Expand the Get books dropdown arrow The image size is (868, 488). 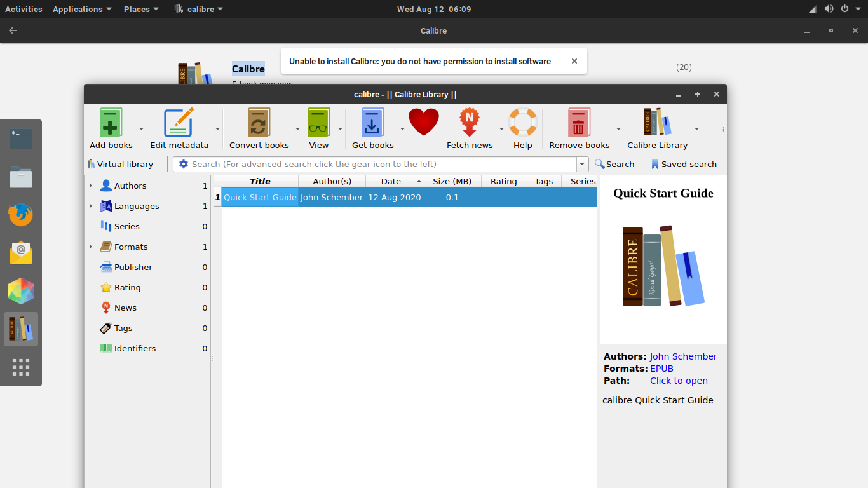click(x=402, y=129)
